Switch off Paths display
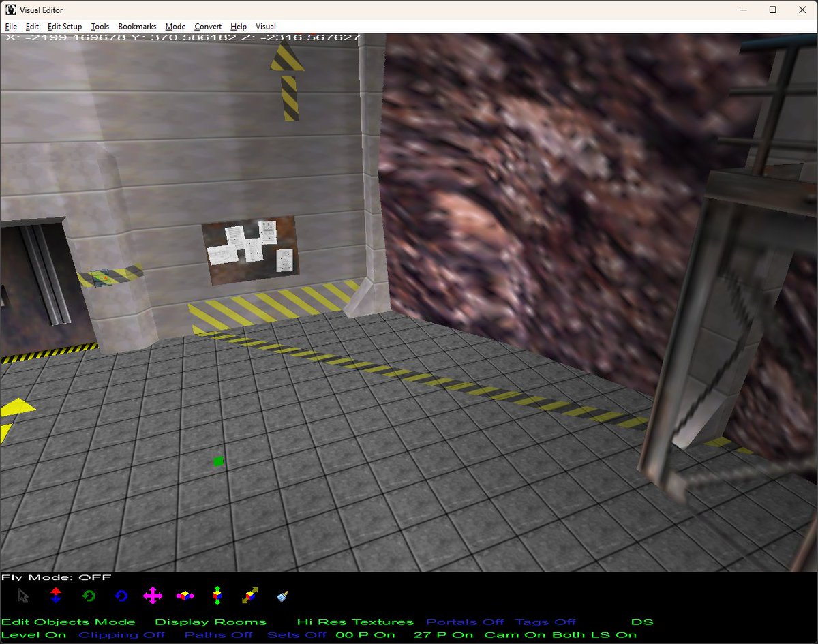Screen dimensions: 818x644 tap(219, 634)
